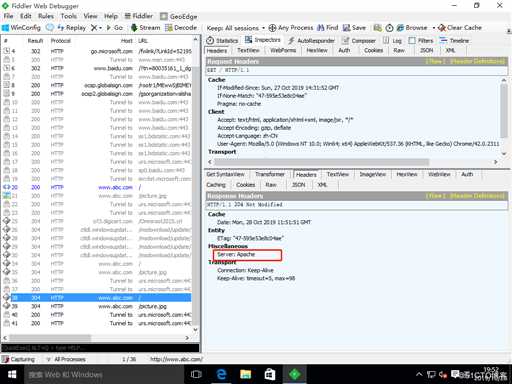Click the Protocol column header
The width and height of the screenshot is (512, 384).
(x=60, y=41)
